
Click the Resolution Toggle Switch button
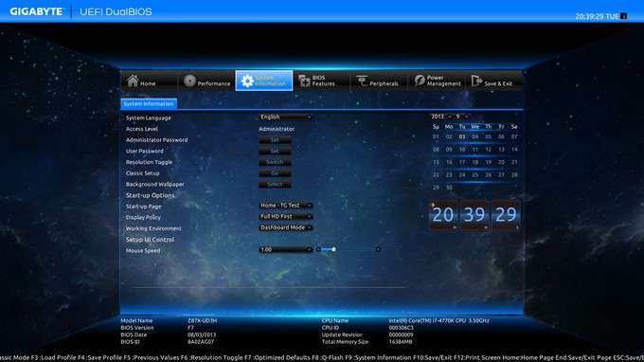pyautogui.click(x=275, y=162)
